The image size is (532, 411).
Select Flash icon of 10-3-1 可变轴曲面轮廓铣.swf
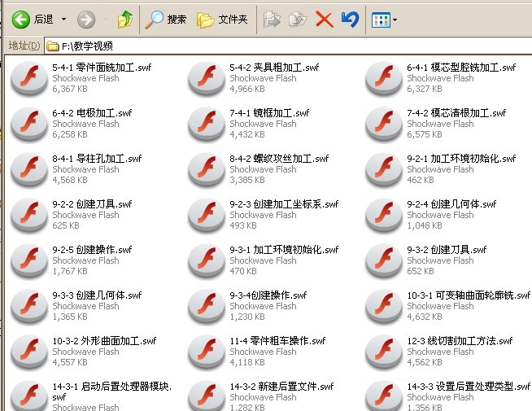pyautogui.click(x=384, y=306)
